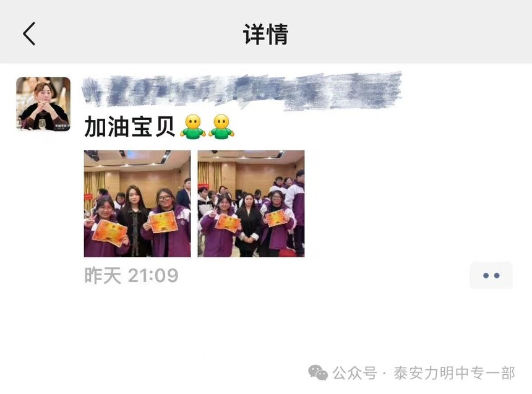Tap the right certificate in the first photo
Viewport: 532px width, 394px height.
(x=163, y=222)
